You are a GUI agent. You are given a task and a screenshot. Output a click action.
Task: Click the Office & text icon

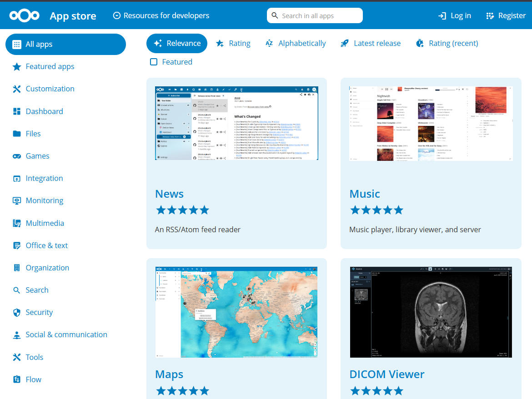click(x=17, y=245)
